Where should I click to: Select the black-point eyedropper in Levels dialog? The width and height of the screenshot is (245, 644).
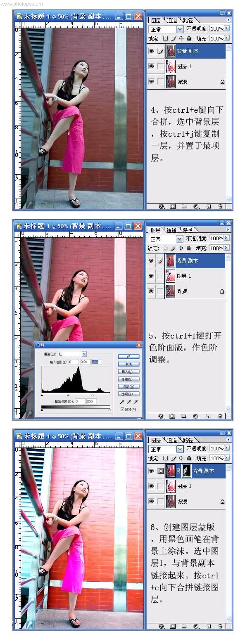122,402
